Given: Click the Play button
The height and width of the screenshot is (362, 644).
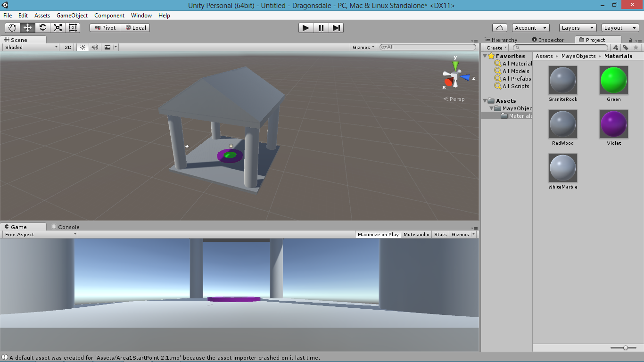Looking at the screenshot, I should pos(306,28).
